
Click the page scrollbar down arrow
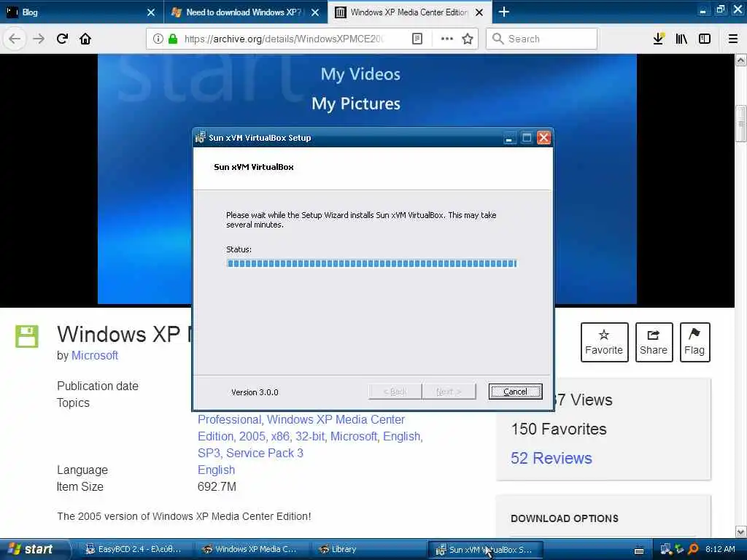[x=740, y=532]
